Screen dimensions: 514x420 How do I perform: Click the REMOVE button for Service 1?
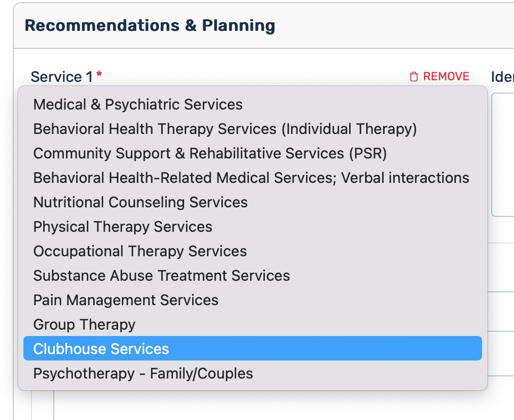pos(440,77)
